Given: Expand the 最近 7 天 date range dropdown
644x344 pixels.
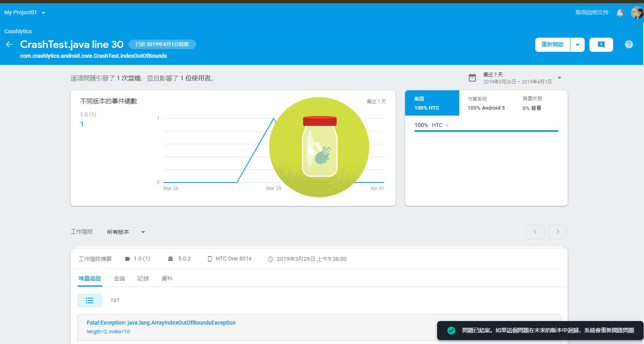Looking at the screenshot, I should coord(559,78).
